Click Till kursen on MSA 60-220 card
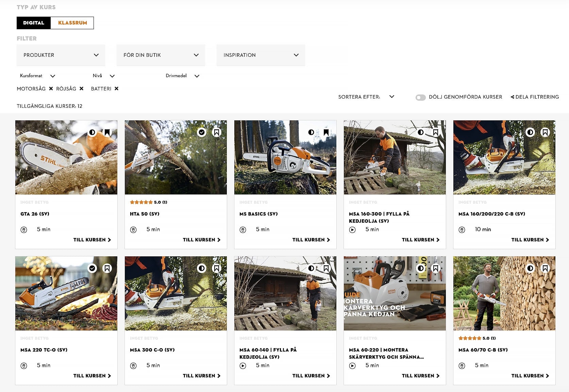Image resolution: width=569 pixels, height=392 pixels. 421,376
